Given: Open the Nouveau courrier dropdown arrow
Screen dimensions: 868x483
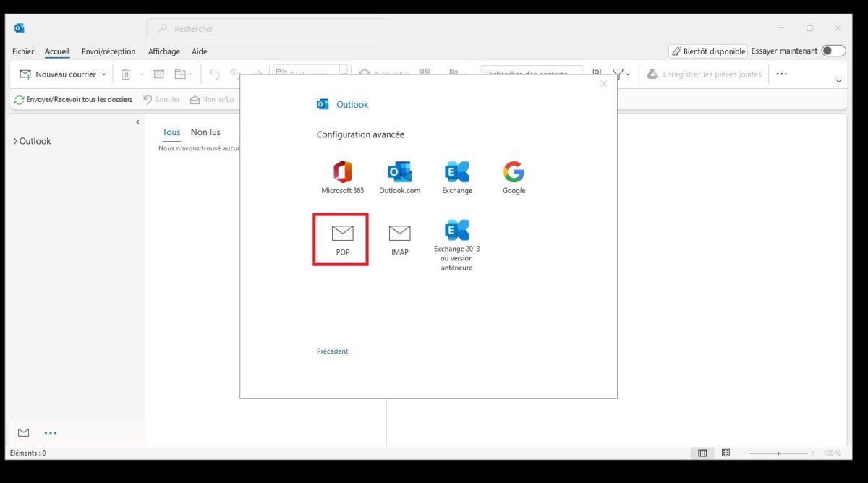Looking at the screenshot, I should [104, 74].
